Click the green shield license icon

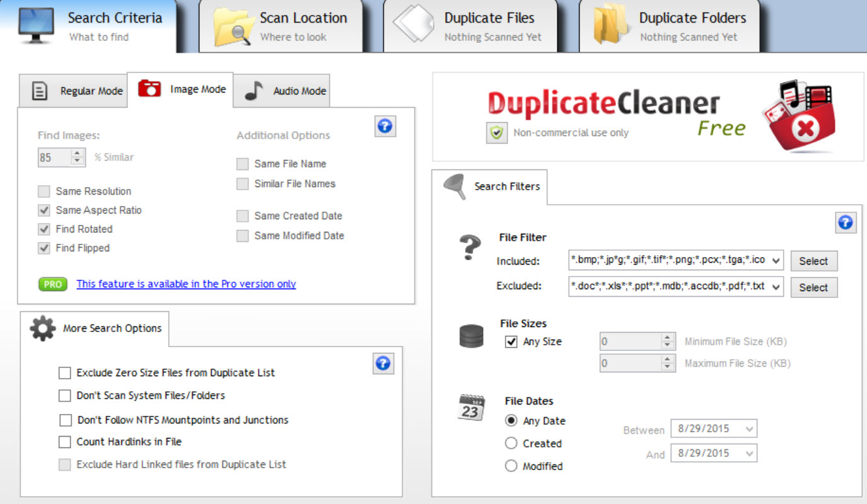[497, 133]
